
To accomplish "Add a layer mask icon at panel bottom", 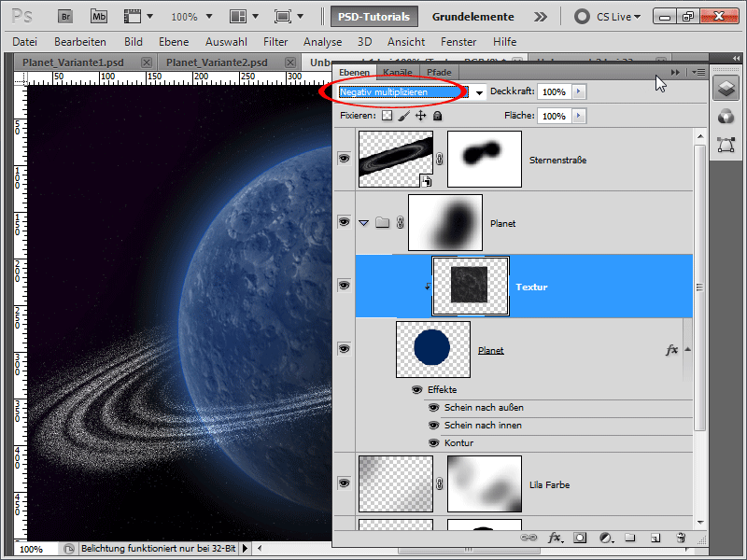I will (x=580, y=538).
